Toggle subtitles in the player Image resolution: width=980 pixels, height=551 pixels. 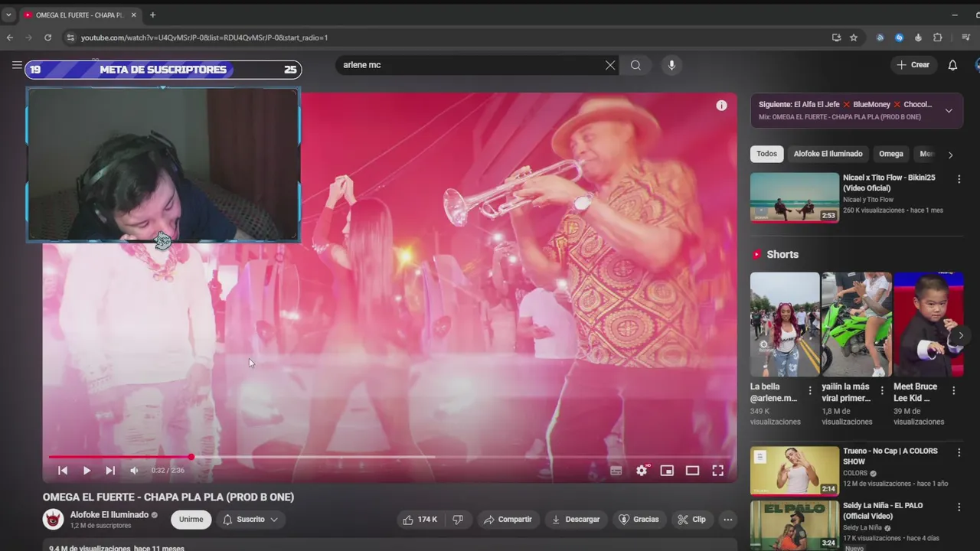coord(616,471)
